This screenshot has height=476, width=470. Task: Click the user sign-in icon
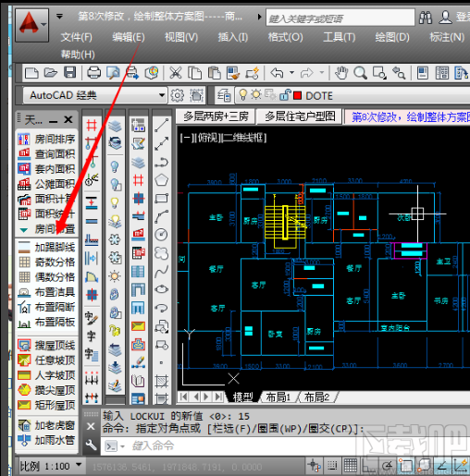pos(445,18)
